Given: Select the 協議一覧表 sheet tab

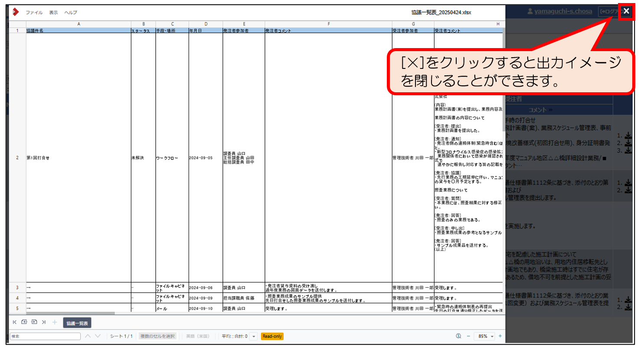Looking at the screenshot, I should pos(77,323).
